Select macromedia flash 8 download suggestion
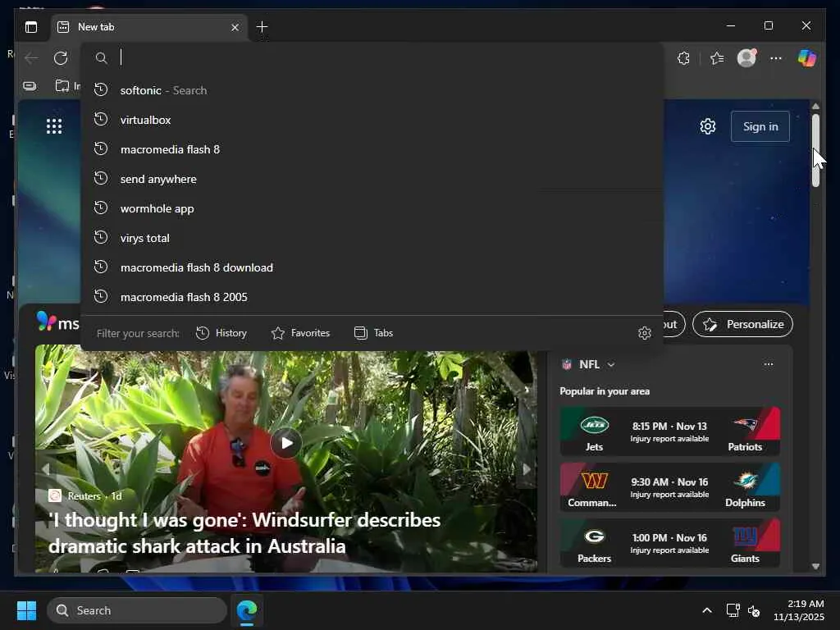Screen dimensions: 840x630 [372, 267]
